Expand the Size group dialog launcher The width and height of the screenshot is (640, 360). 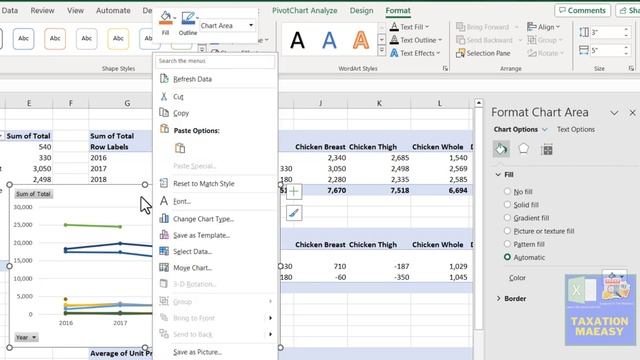point(631,69)
